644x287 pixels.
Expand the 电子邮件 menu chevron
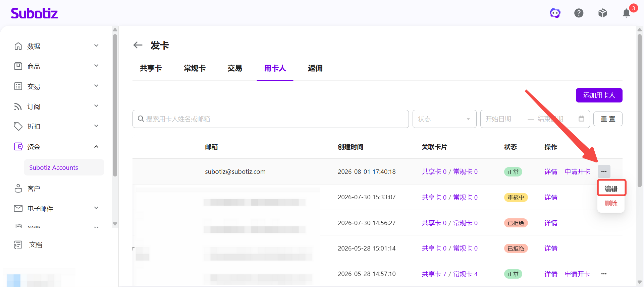96,208
